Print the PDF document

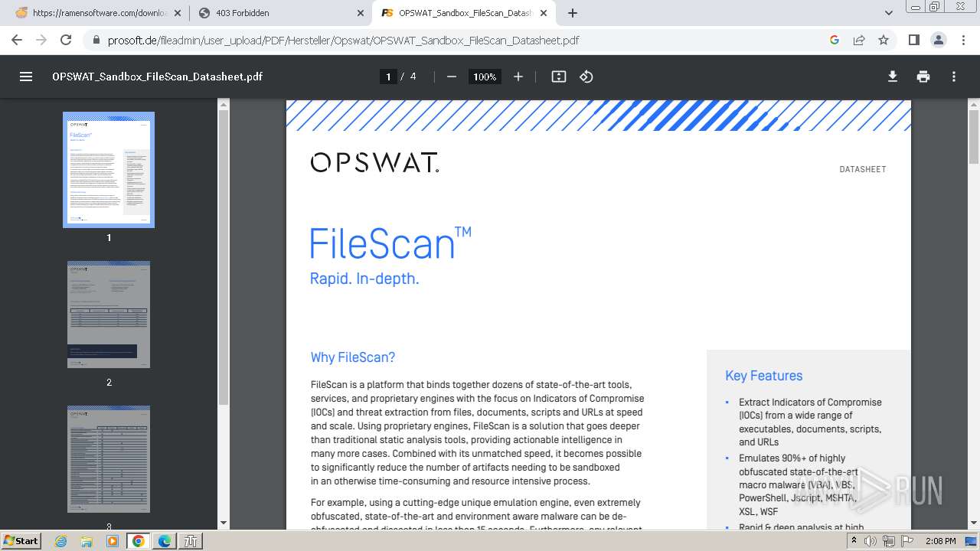[x=923, y=77]
